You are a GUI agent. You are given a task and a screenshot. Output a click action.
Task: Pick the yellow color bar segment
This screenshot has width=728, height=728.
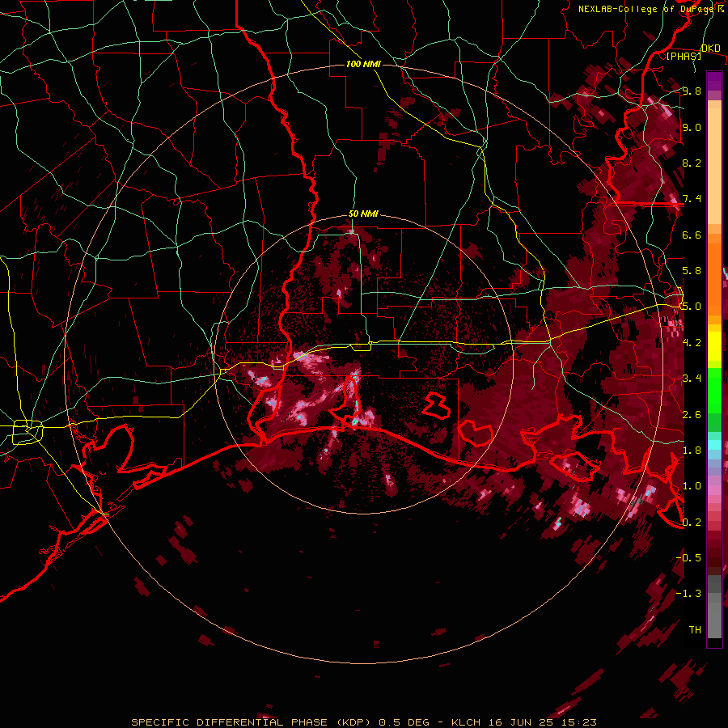click(x=714, y=346)
